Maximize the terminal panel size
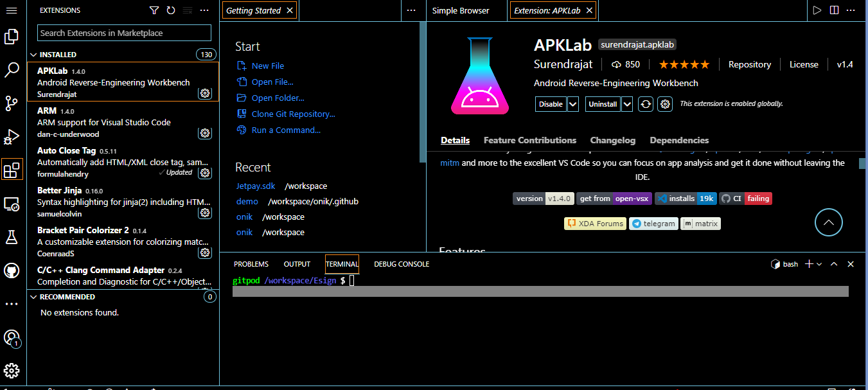Screen dimensions: 868x390 coord(834,264)
